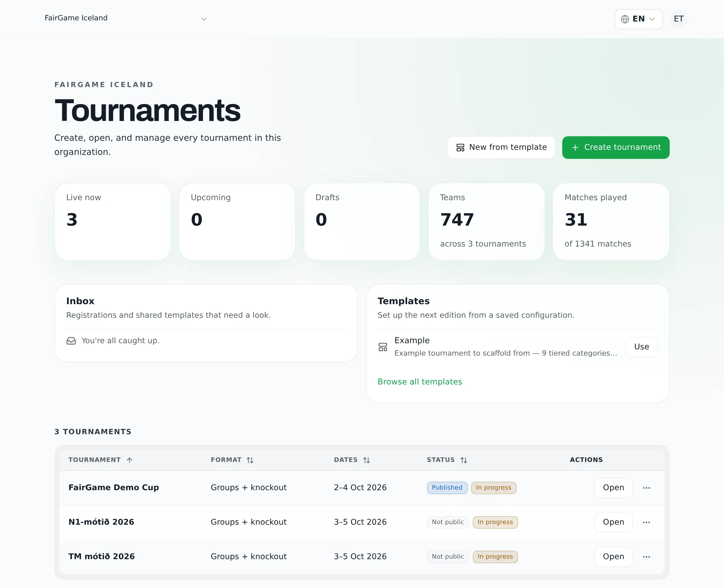
Task: Click In progress badge for N1-mótið 2026
Action: coord(495,522)
